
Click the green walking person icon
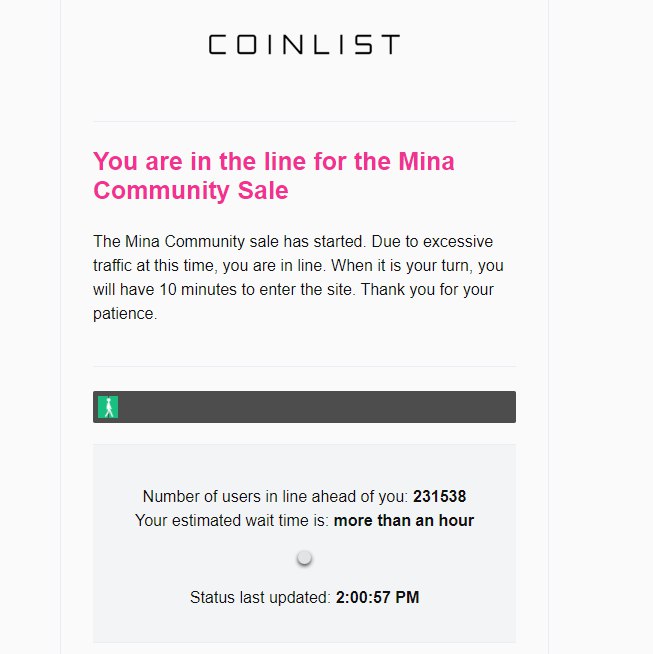point(108,407)
